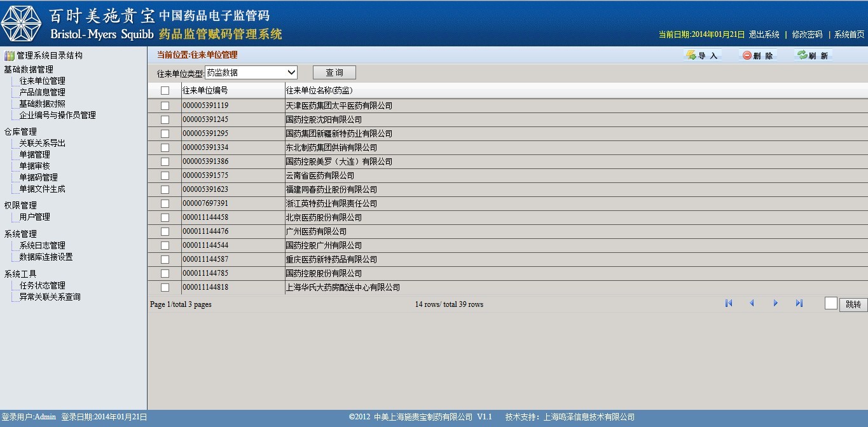Open 产品信息管理 in sidebar
The height and width of the screenshot is (427, 868).
(x=42, y=92)
